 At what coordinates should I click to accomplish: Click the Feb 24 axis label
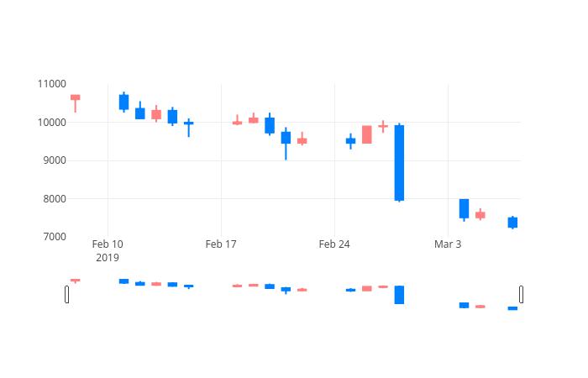[x=334, y=244]
